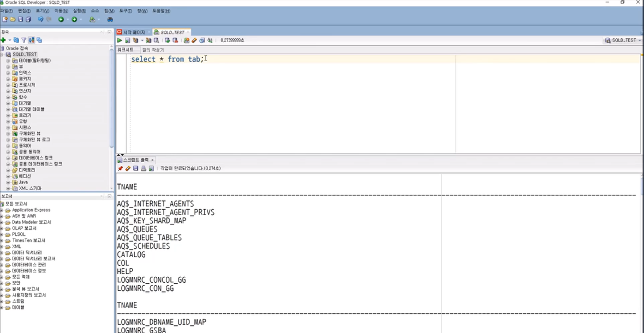The width and height of the screenshot is (644, 333).
Task: Click the Explain Plan icon in worksheet toolbar
Action: pyautogui.click(x=135, y=40)
